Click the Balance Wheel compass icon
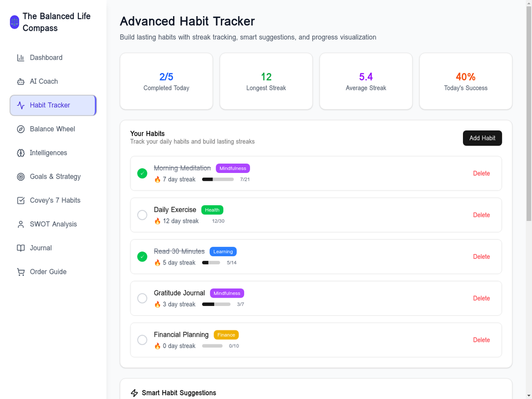 21,129
